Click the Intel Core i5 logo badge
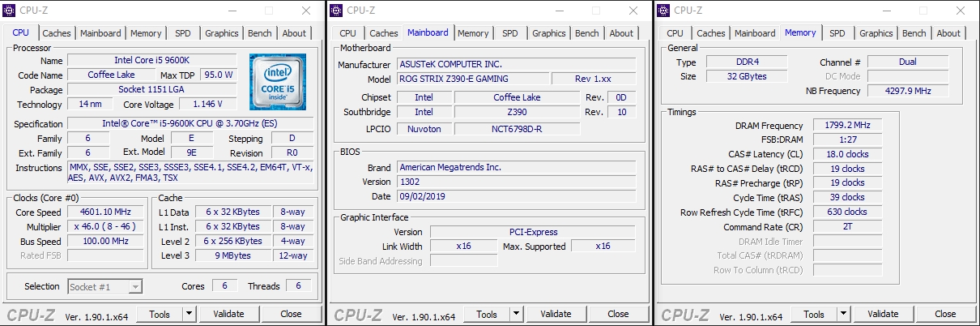980x326 pixels. click(x=278, y=82)
